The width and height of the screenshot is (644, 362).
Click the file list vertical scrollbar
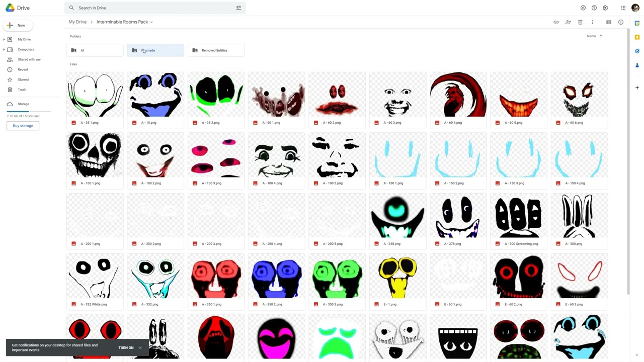pyautogui.click(x=628, y=161)
